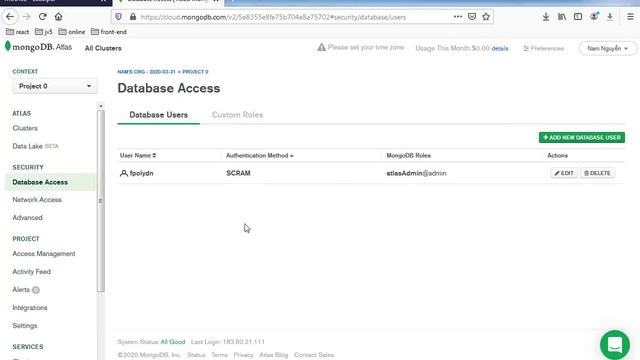Open the Atlas Blog footer link
640x360 pixels.
pos(273,355)
